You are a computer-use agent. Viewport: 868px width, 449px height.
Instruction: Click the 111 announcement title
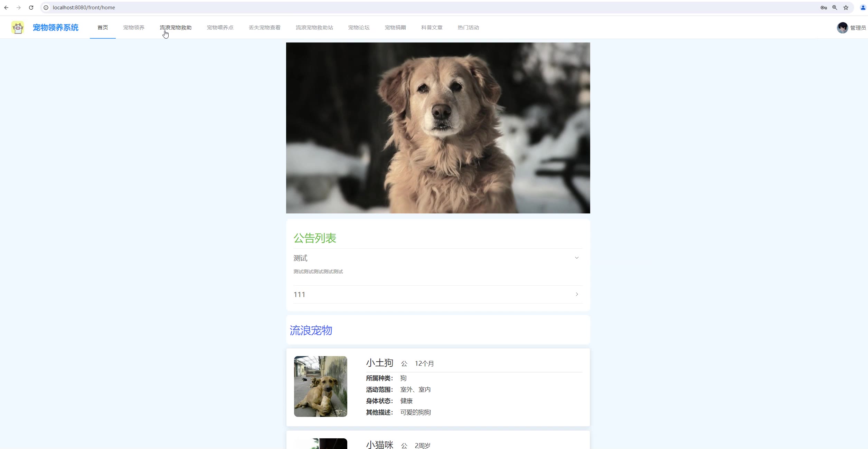(x=299, y=295)
